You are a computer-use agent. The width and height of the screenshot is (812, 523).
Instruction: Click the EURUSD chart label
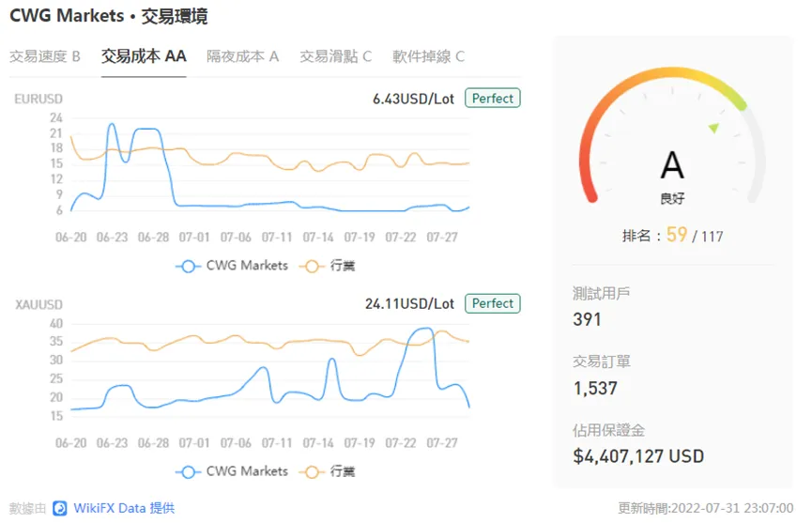coord(38,99)
